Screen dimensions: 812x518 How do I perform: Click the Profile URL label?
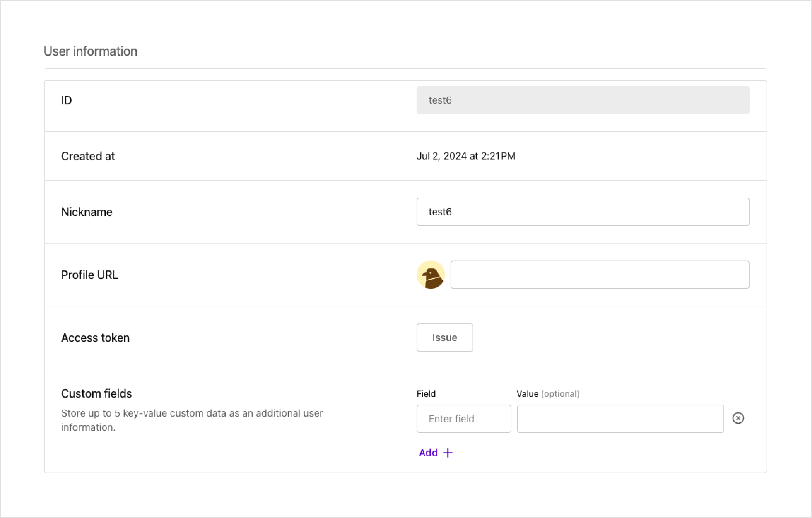90,275
